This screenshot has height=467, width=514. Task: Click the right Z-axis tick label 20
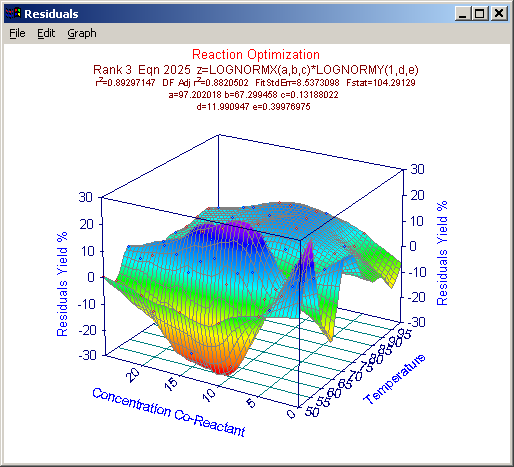417,195
